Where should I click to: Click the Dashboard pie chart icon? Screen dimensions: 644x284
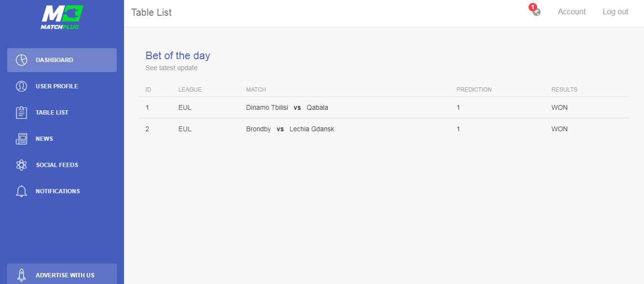coord(21,60)
